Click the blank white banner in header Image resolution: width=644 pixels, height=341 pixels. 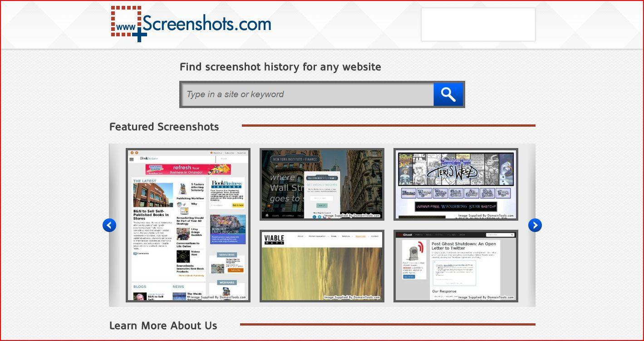(478, 25)
